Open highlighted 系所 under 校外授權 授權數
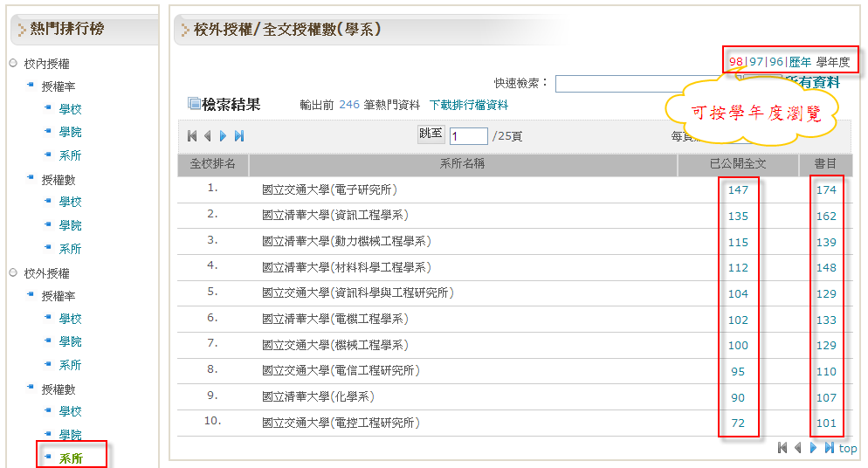 point(71,458)
